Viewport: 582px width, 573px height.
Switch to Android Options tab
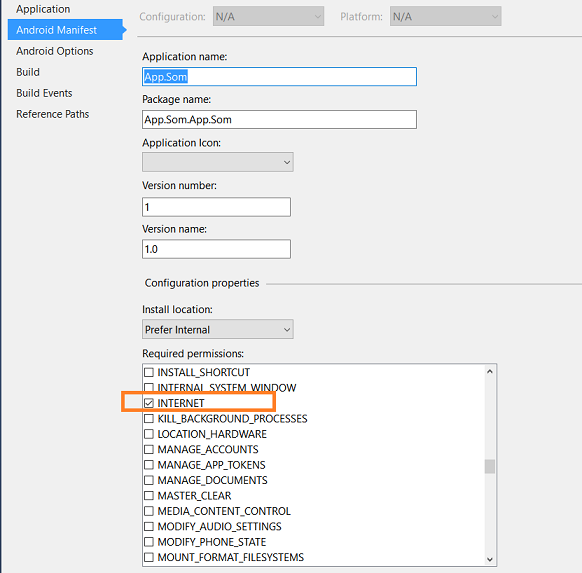tap(55, 51)
